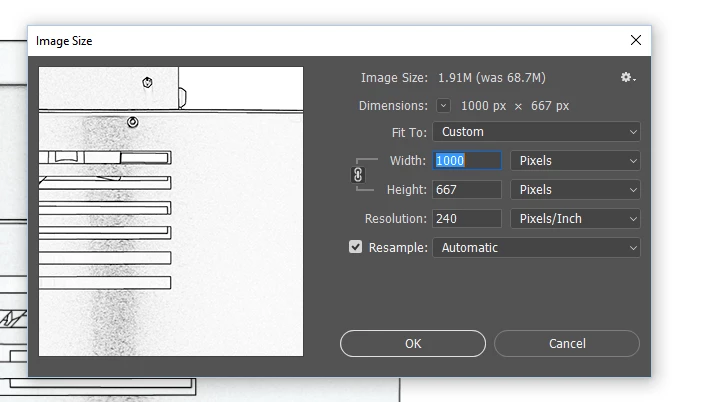Open the Height units Pixels dropdown
The width and height of the screenshot is (716, 402).
(575, 190)
